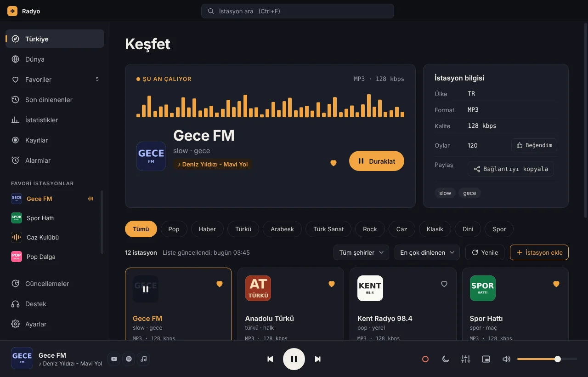Toggle favorite on Spor Hattı card

click(x=556, y=284)
